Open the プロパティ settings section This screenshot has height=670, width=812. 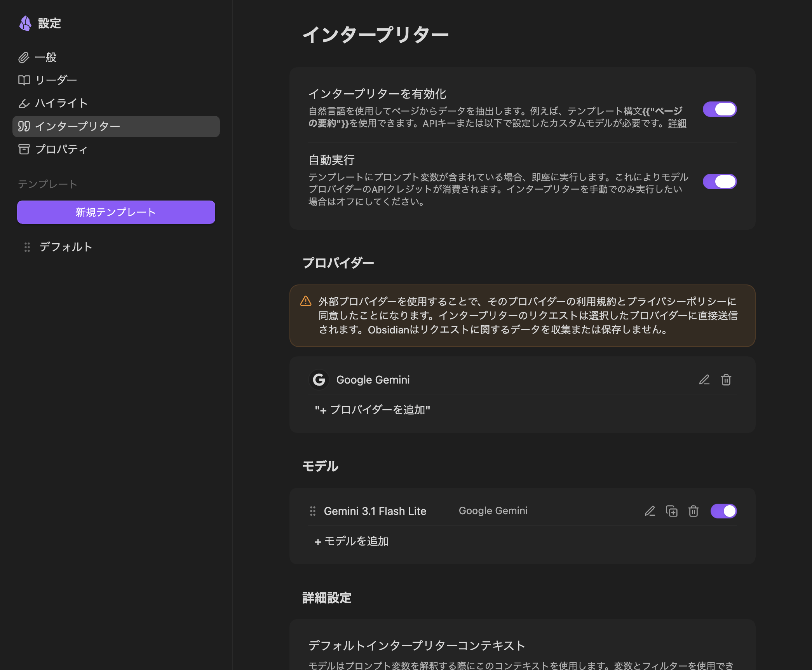point(116,149)
